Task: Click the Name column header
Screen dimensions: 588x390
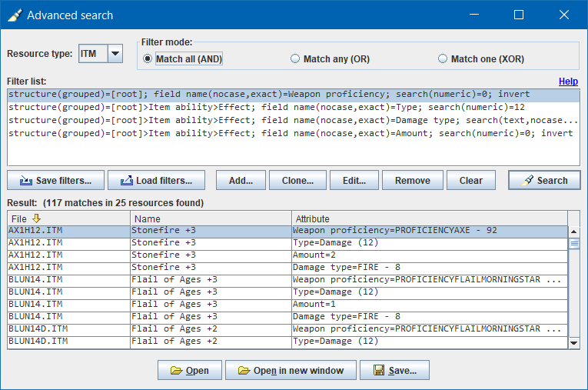Action: click(210, 218)
